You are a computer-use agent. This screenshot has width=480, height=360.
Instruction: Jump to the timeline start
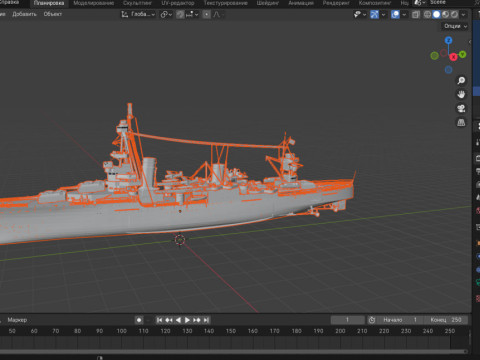[160, 320]
